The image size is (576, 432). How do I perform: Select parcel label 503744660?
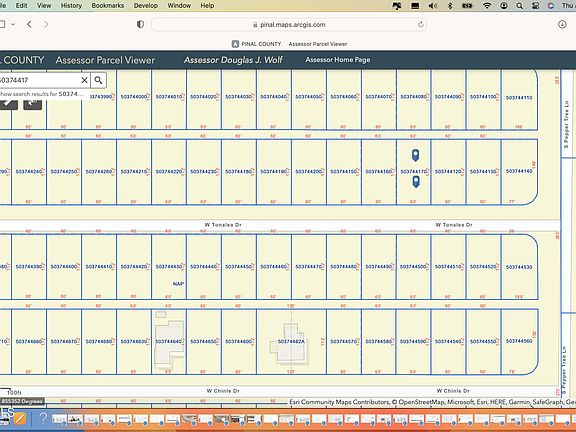29,342
